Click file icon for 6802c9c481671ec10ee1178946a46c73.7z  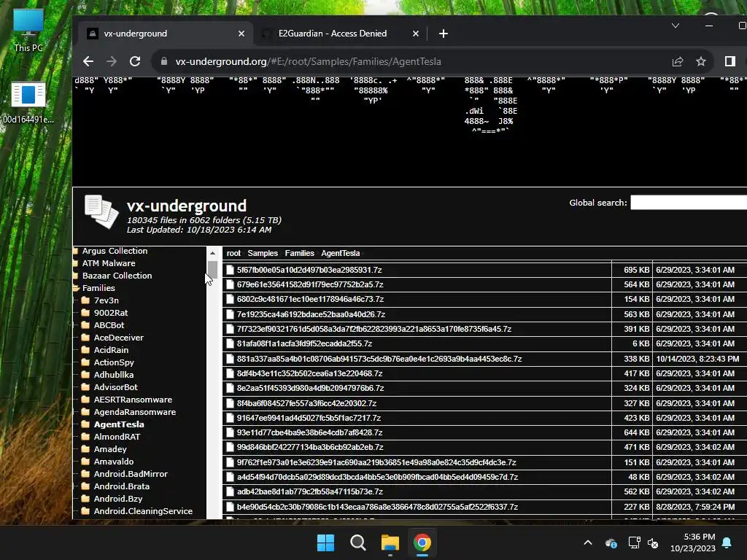coord(230,300)
